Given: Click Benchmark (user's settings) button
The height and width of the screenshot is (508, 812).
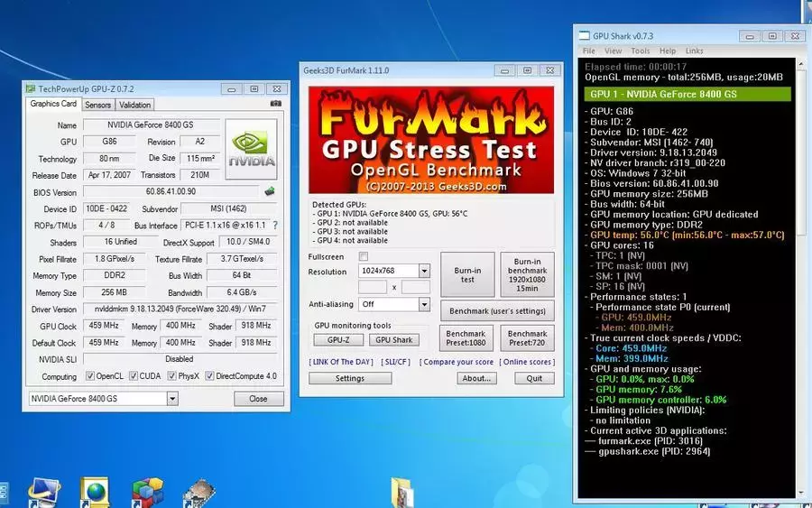Looking at the screenshot, I should [497, 310].
